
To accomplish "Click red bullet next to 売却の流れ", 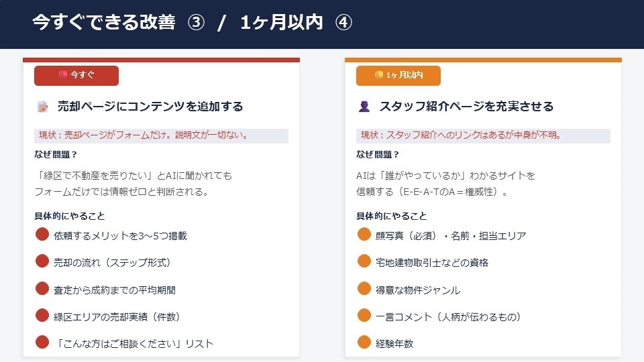I will 42,261.
